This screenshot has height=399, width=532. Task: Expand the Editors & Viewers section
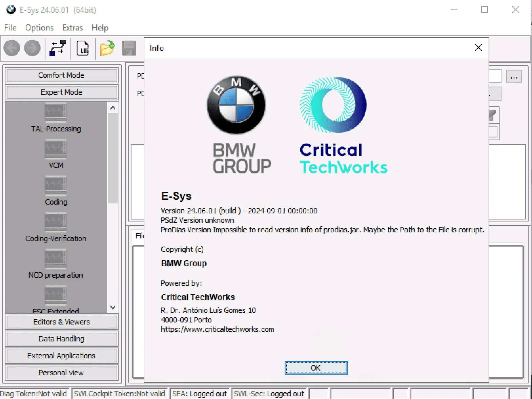tap(61, 322)
